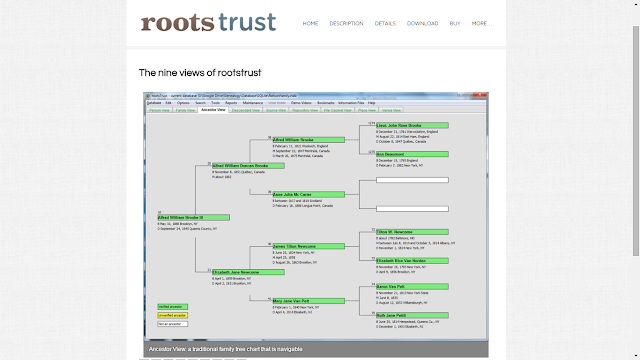The width and height of the screenshot is (640, 360).
Task: Open the Database menu in the app window
Action: [x=154, y=103]
